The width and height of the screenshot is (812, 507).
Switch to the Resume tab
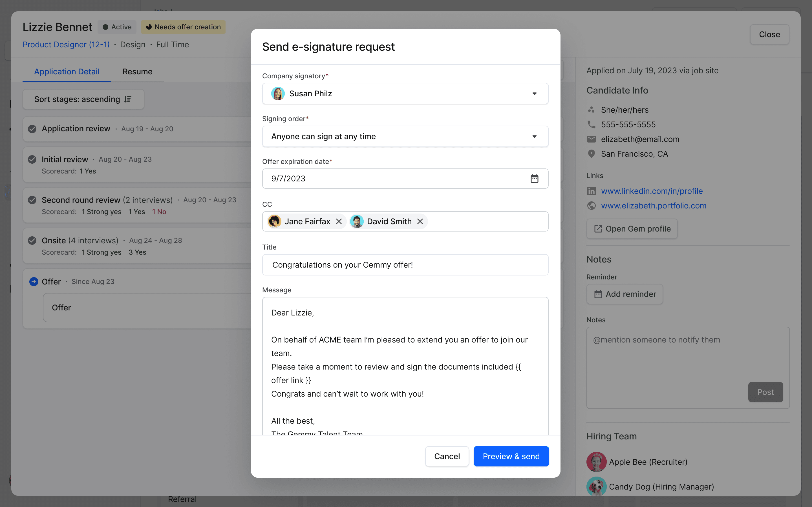tap(137, 72)
